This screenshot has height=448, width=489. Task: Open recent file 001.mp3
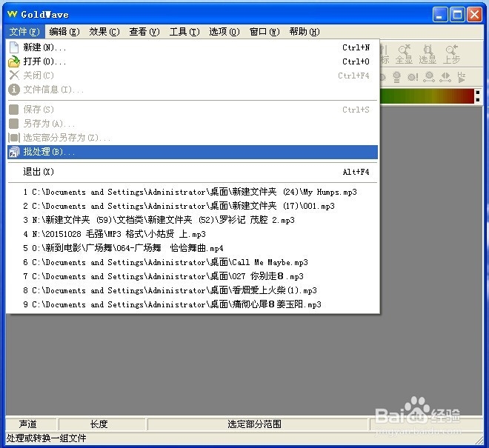193,206
